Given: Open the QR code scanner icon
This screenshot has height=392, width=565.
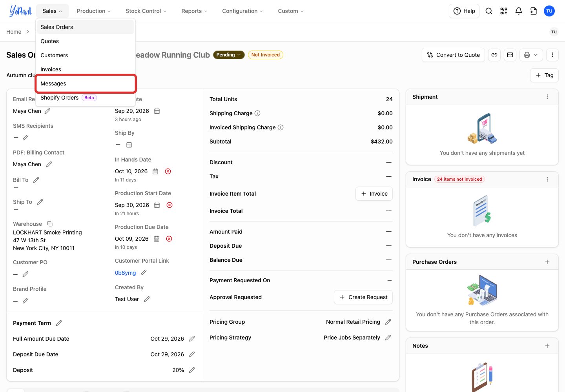Looking at the screenshot, I should (504, 11).
